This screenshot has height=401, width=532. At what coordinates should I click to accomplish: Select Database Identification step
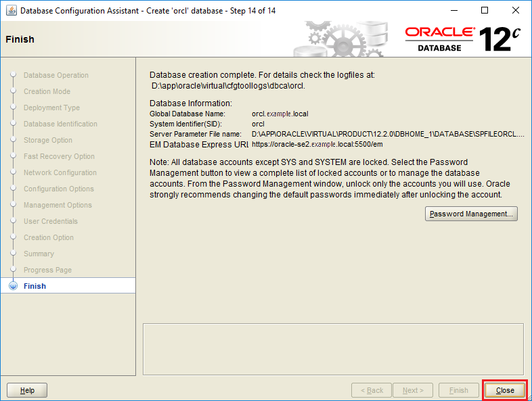(x=60, y=124)
